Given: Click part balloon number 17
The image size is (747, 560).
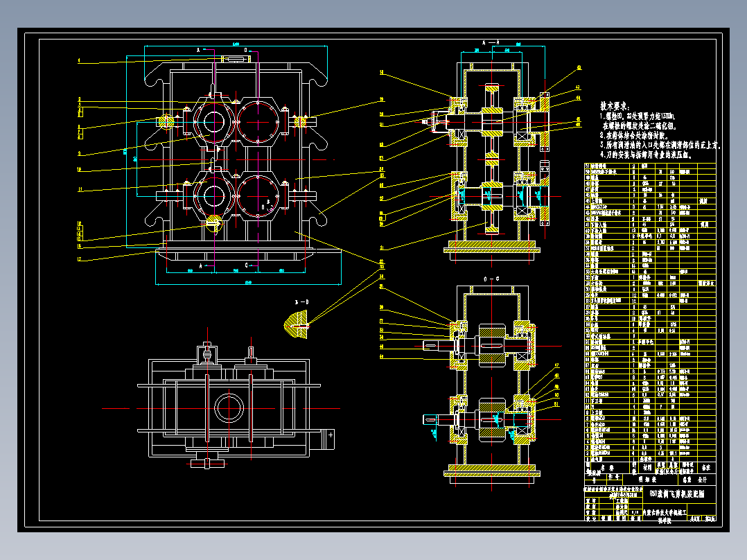Looking at the screenshot, I should pos(80,260).
